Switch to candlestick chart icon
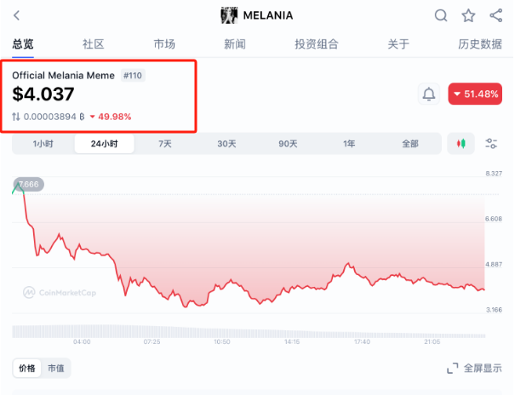 tap(461, 144)
